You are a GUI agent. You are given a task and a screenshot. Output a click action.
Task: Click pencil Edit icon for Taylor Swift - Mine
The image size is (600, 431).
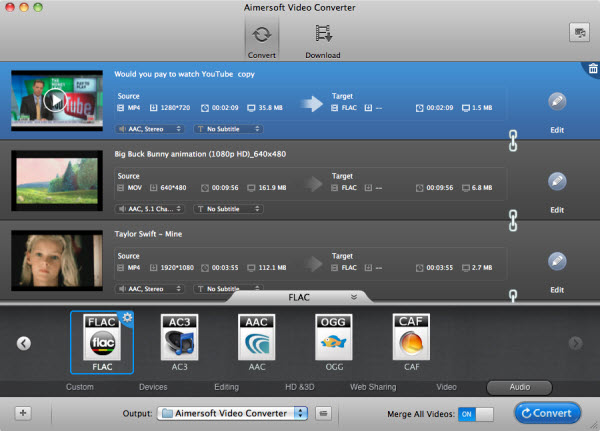point(557,261)
